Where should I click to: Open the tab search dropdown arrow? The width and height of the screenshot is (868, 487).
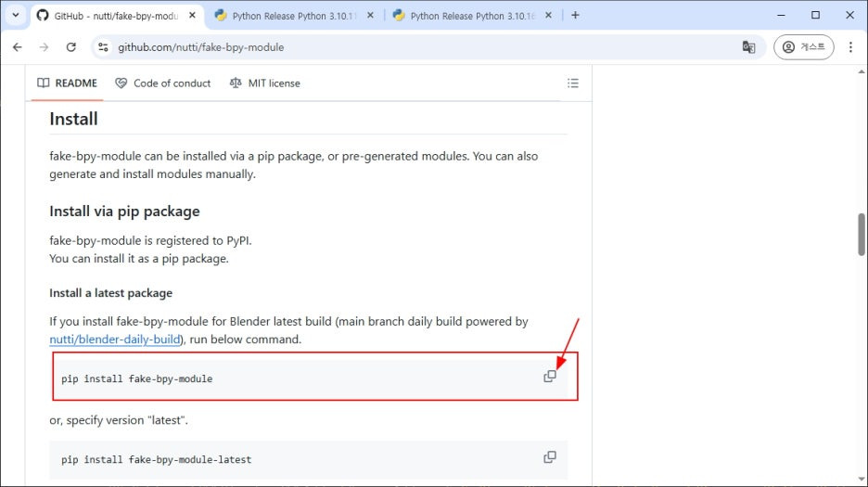16,15
